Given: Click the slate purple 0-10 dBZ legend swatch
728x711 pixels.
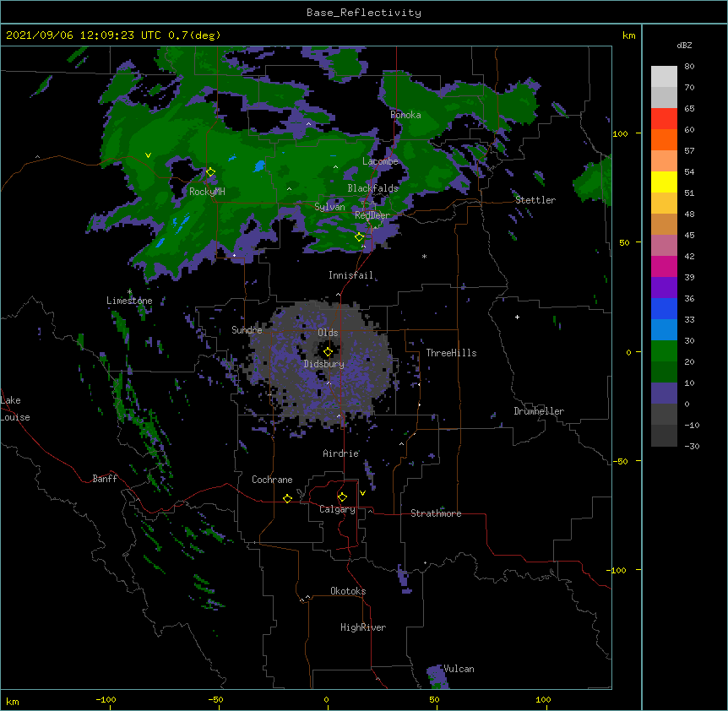Looking at the screenshot, I should click(664, 393).
